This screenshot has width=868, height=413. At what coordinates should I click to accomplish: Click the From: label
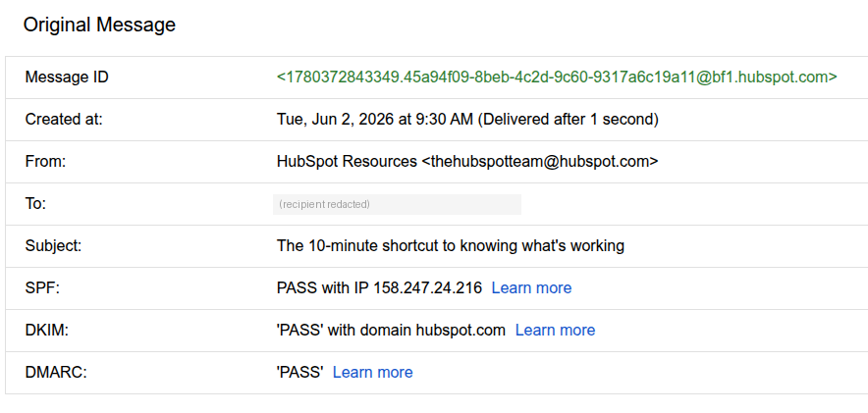tap(45, 162)
